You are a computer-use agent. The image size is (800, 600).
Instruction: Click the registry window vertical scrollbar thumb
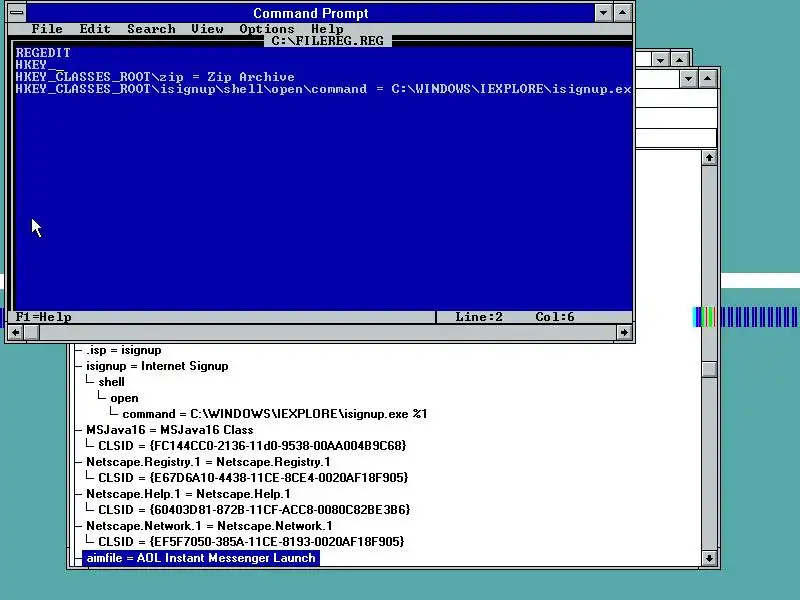click(x=709, y=369)
